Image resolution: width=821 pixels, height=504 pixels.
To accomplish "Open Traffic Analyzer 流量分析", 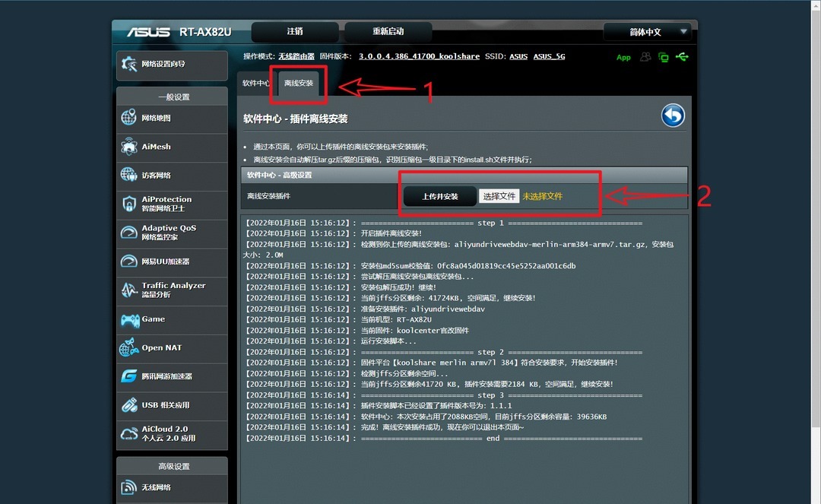I will pyautogui.click(x=172, y=290).
